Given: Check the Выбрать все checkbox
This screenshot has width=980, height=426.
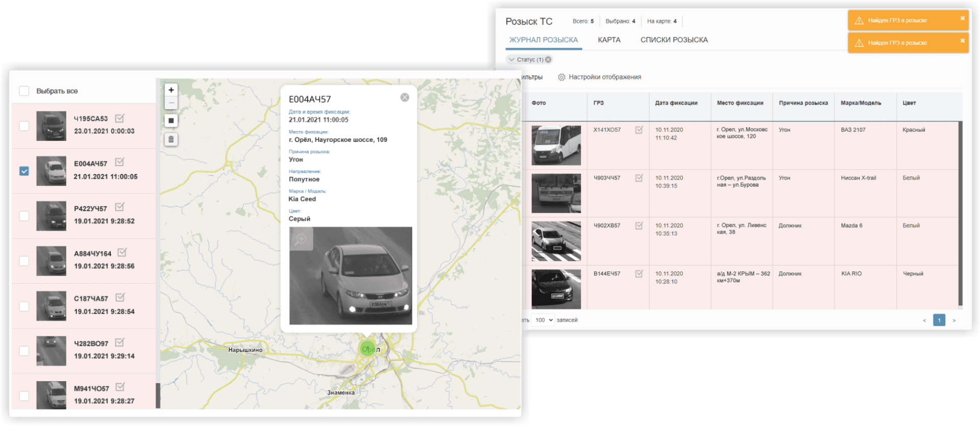Looking at the screenshot, I should click(x=24, y=91).
